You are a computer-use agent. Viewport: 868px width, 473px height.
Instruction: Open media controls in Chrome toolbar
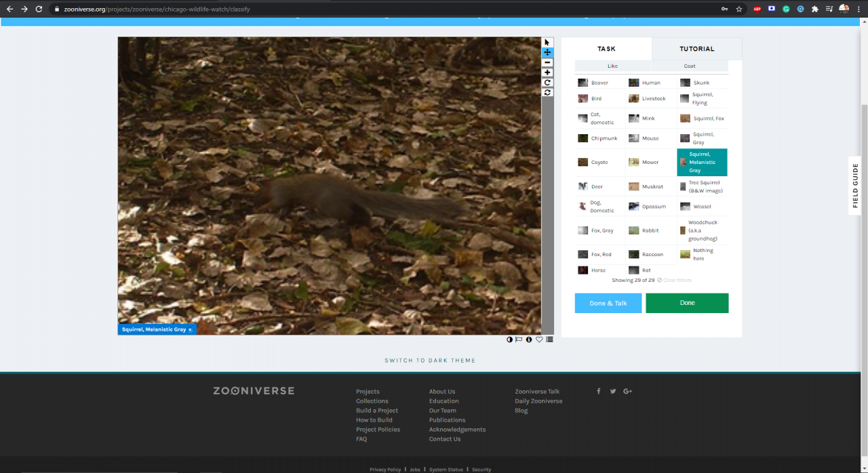click(829, 9)
